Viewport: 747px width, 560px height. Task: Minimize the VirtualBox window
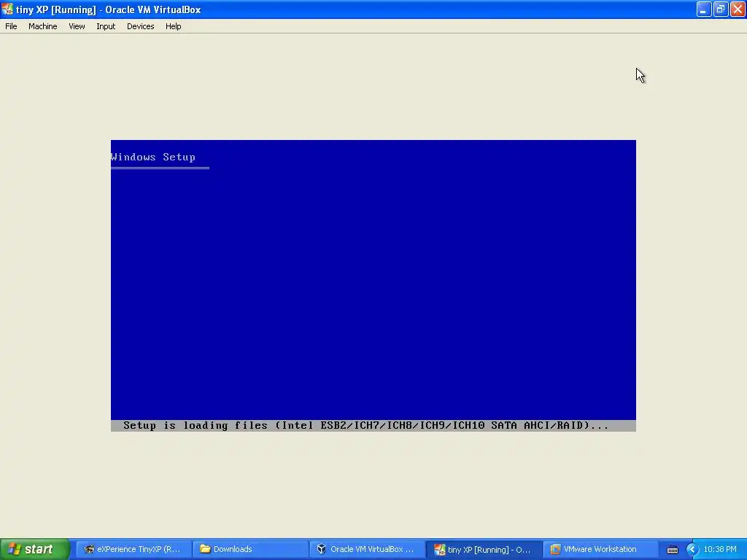pos(703,9)
